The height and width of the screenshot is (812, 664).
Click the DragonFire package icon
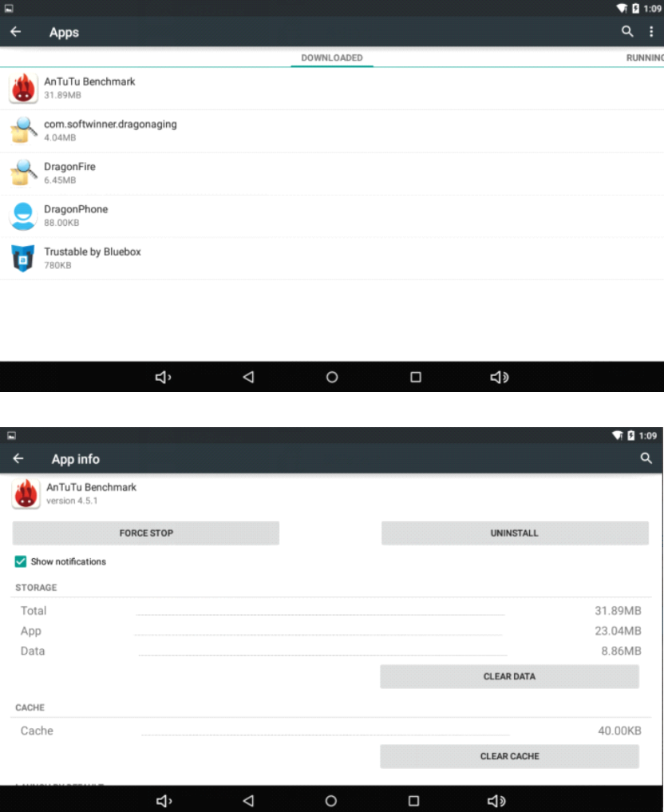click(x=23, y=173)
